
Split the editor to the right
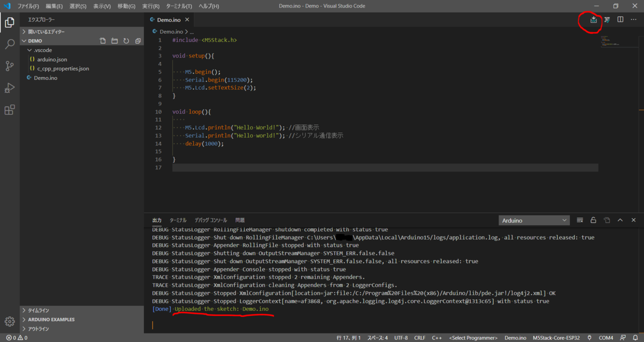[x=620, y=20]
